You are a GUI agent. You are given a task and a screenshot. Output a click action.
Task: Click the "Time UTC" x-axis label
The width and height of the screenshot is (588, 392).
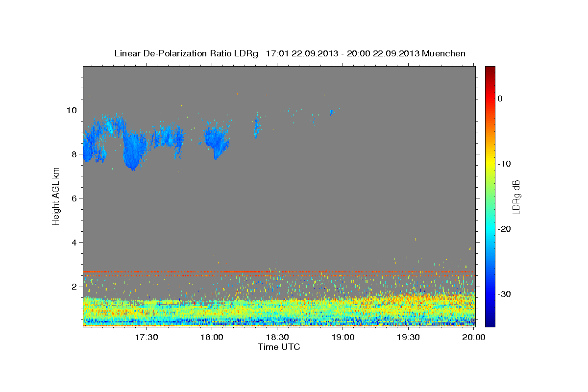[x=279, y=347]
